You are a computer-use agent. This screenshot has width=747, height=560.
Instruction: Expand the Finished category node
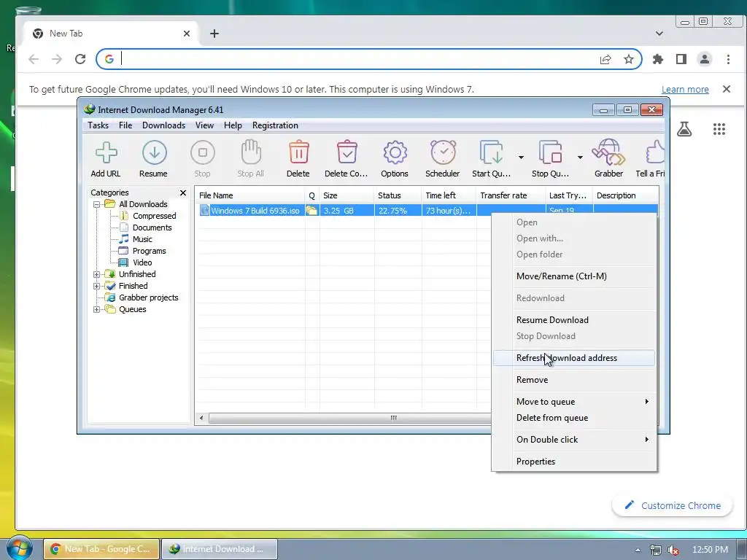97,286
